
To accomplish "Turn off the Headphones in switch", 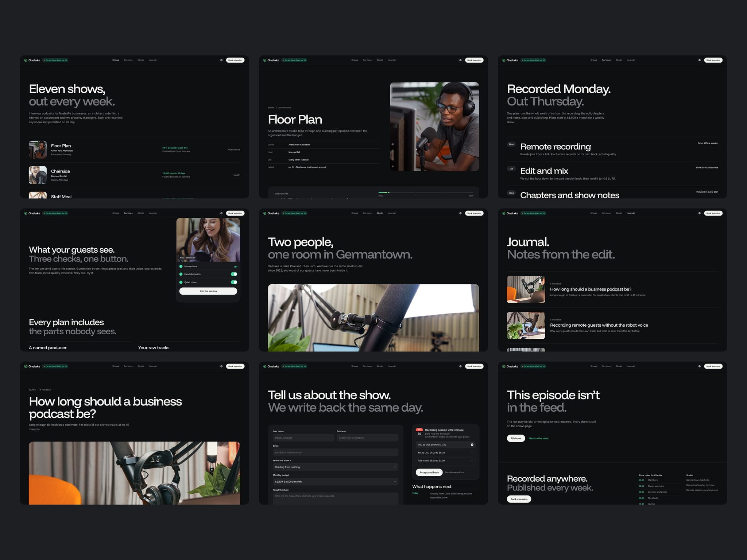I will (234, 274).
